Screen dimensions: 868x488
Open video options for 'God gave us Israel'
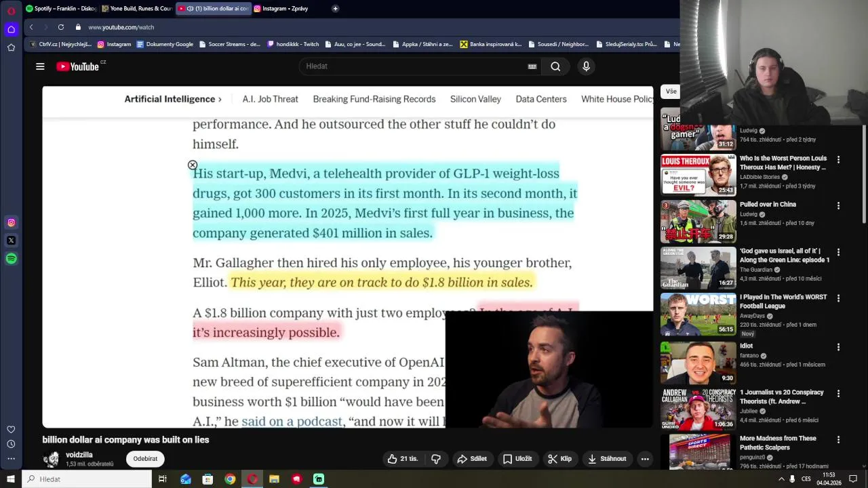click(838, 252)
